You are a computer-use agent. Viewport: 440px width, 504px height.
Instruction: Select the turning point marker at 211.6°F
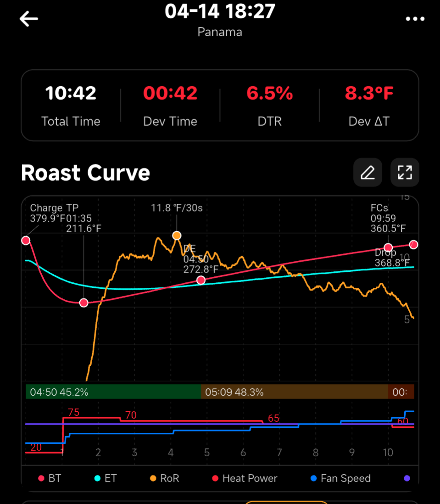[84, 303]
